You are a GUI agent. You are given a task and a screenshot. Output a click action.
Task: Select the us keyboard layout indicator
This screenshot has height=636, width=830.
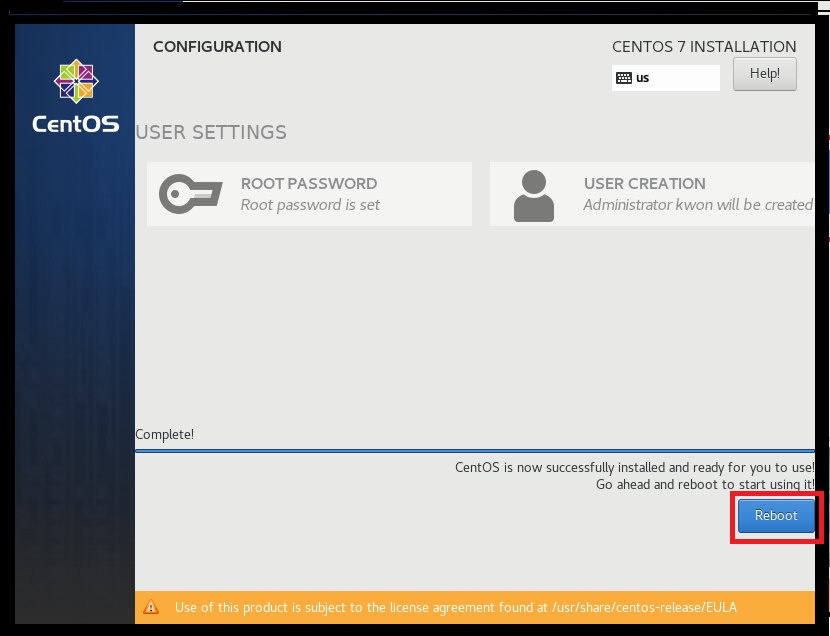tap(665, 78)
